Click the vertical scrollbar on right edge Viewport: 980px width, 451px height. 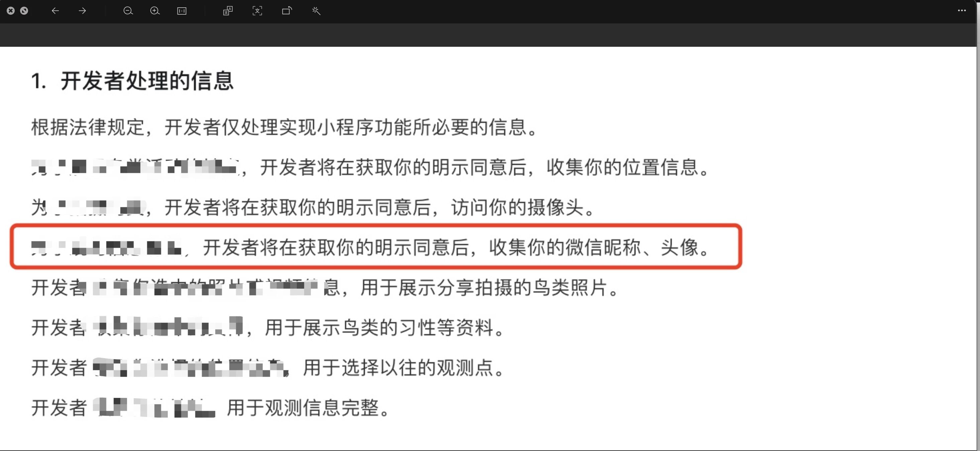tap(978, 228)
